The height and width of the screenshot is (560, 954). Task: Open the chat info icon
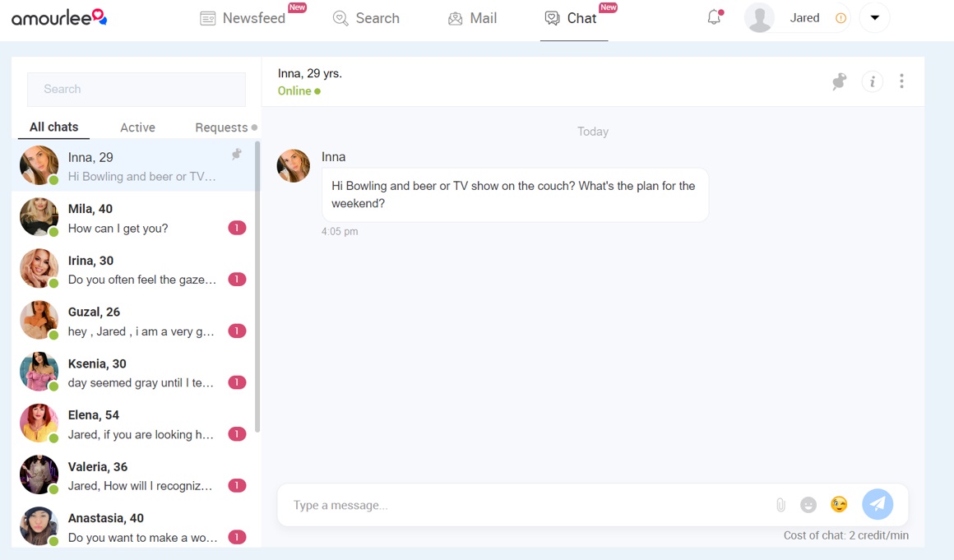coord(872,81)
